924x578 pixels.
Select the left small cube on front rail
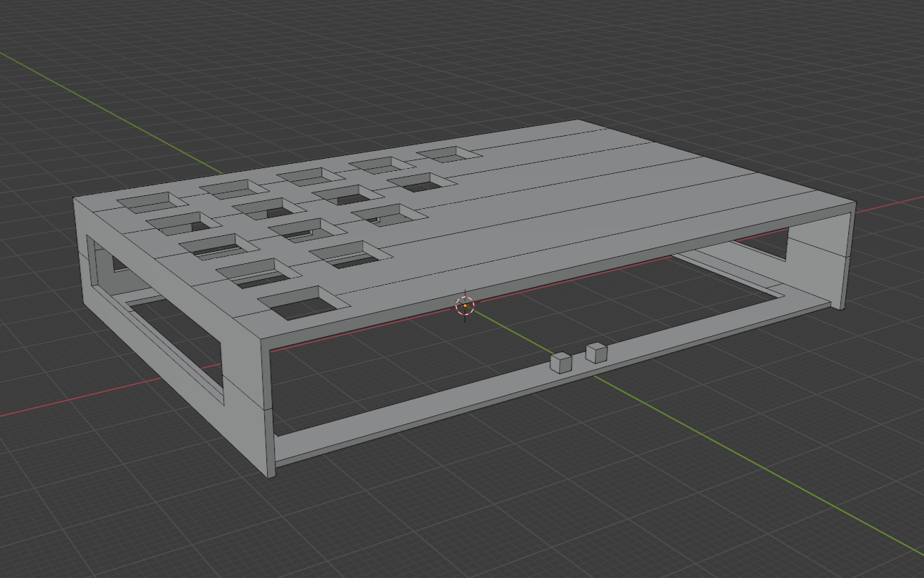coord(561,363)
